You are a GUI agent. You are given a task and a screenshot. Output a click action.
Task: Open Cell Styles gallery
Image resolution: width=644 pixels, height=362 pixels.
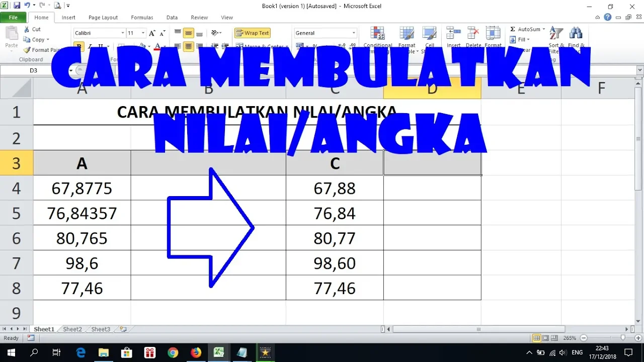[429, 39]
